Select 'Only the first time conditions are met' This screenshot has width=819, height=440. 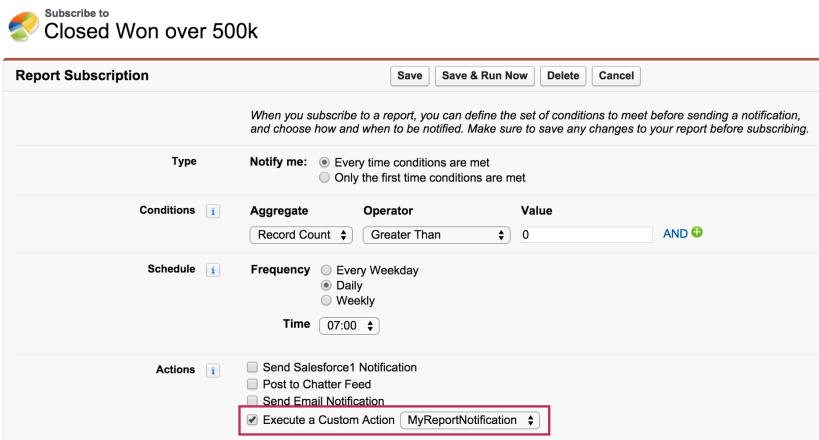(x=324, y=178)
